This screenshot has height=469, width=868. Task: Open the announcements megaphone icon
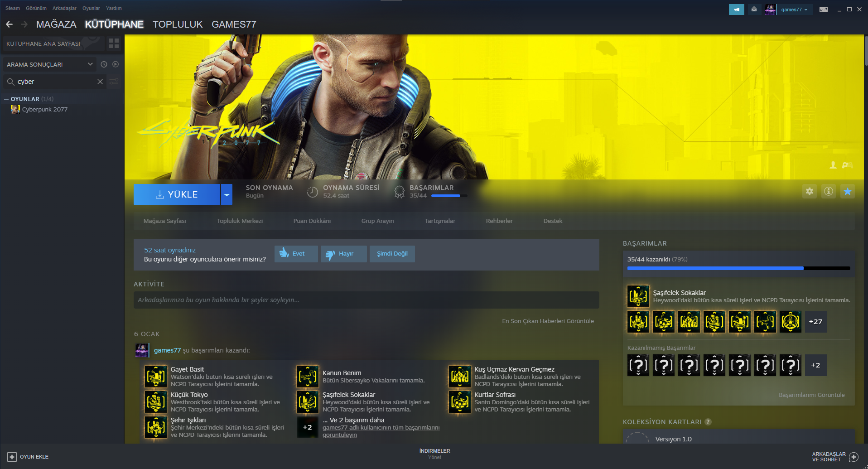(x=737, y=10)
